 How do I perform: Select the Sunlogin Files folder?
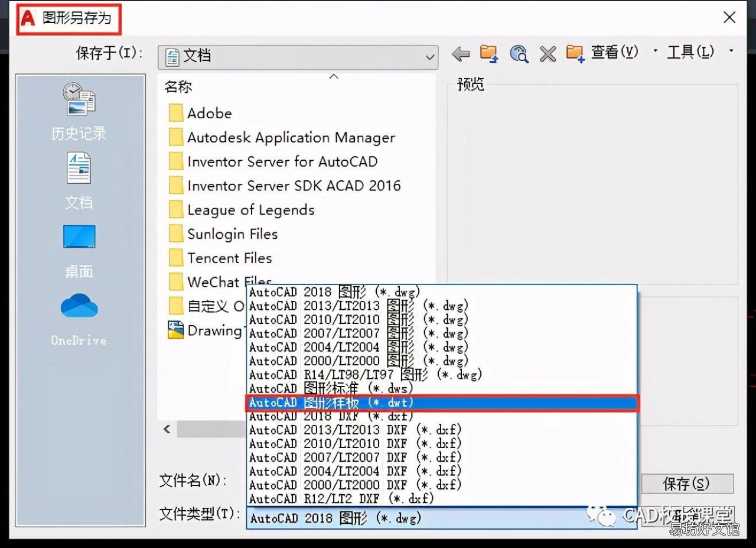click(223, 234)
